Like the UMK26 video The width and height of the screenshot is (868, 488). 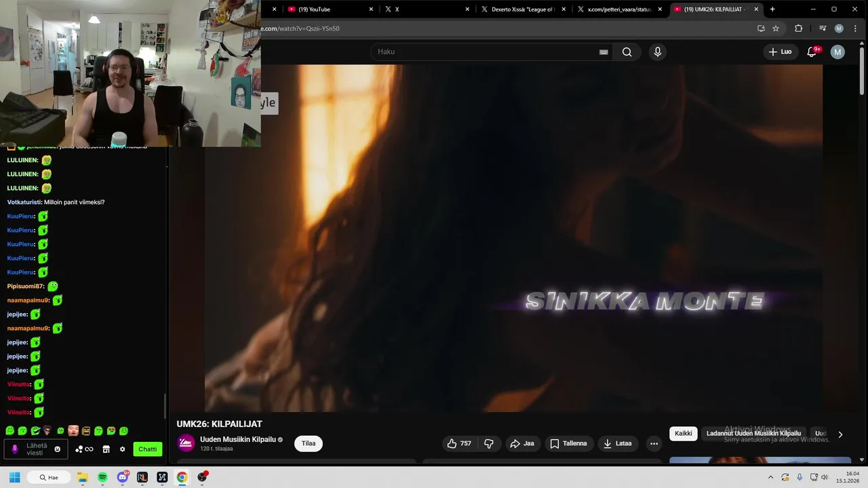(459, 443)
